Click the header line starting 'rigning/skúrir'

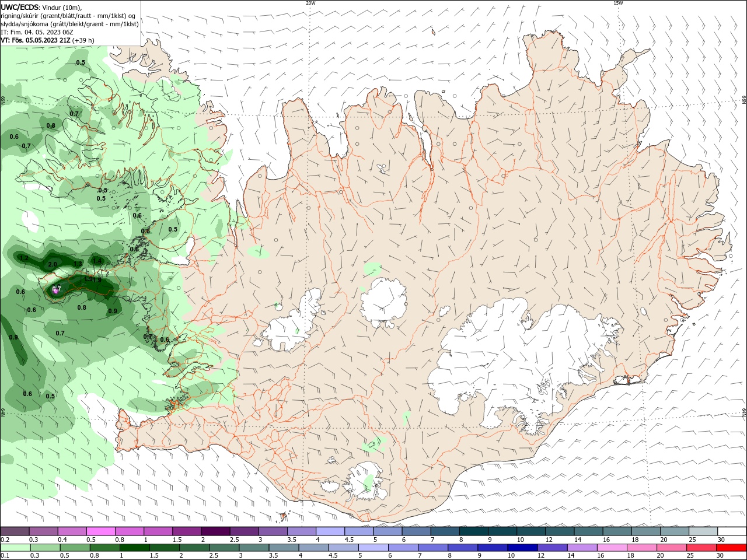pyautogui.click(x=67, y=16)
